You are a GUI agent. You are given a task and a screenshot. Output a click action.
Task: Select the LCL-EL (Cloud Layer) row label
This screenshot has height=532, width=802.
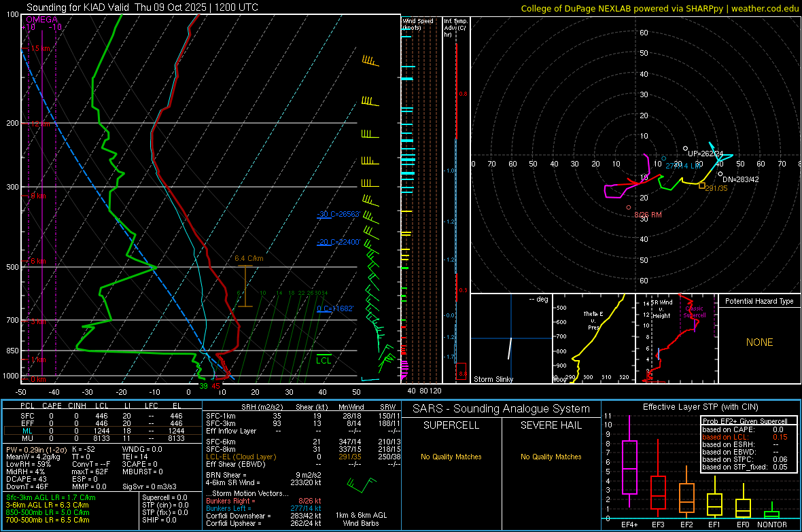point(241,457)
